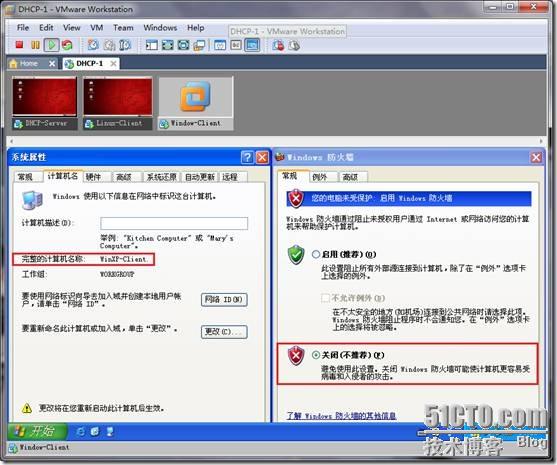Click the replay last recording icon
The width and height of the screenshot is (557, 465).
click(294, 45)
